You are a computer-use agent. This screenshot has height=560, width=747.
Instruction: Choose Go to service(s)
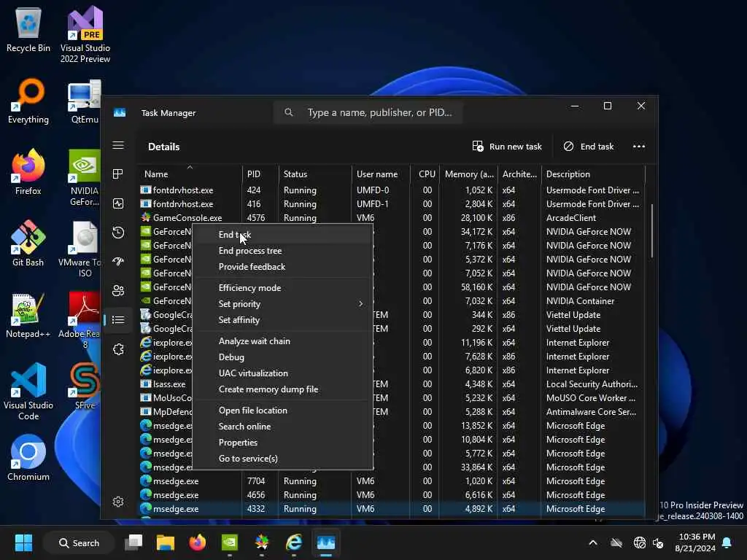pos(282,459)
